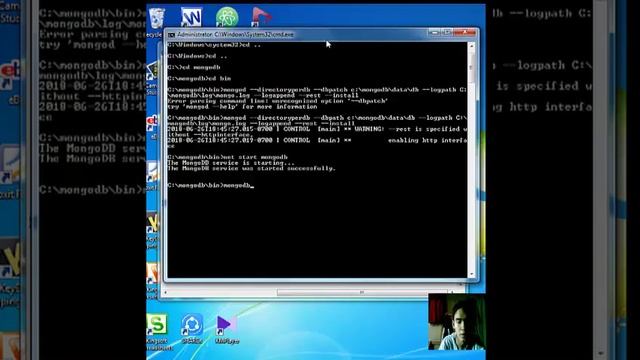
Task: Click the cmd vertical scrollbar up arrow
Action: click(x=472, y=46)
